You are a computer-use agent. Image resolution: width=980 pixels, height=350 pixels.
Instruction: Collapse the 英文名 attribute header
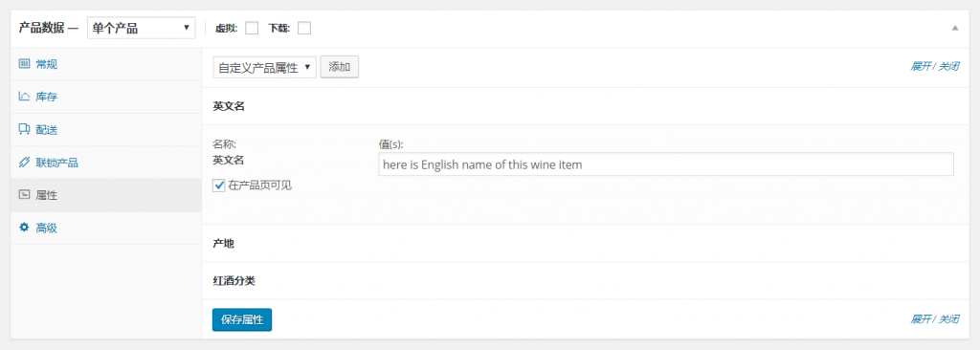(x=590, y=106)
